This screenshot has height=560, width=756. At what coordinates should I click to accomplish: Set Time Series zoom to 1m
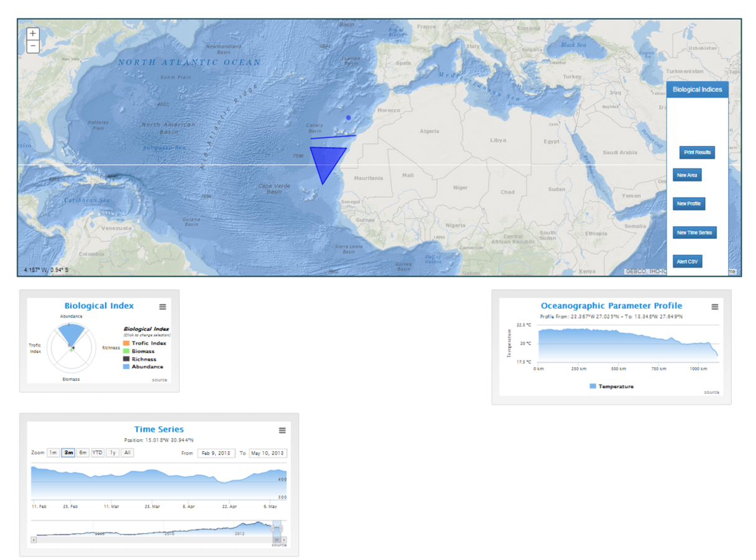point(53,453)
